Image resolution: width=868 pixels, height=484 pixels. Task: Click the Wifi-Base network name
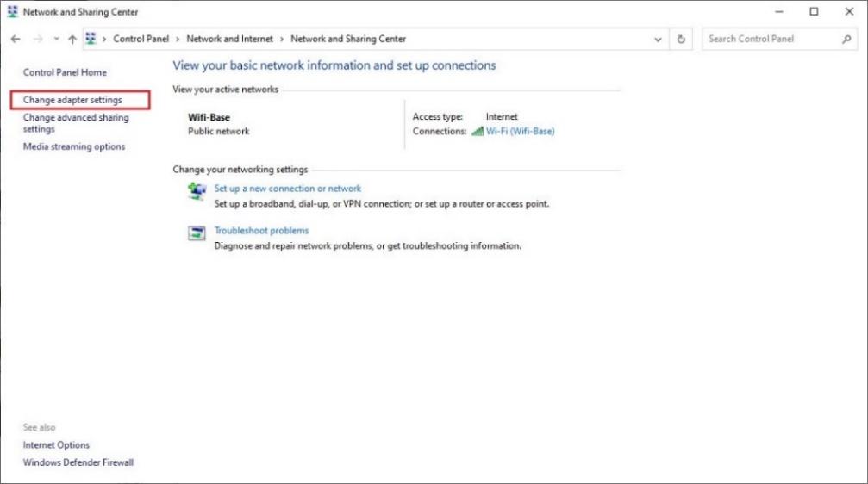point(209,117)
